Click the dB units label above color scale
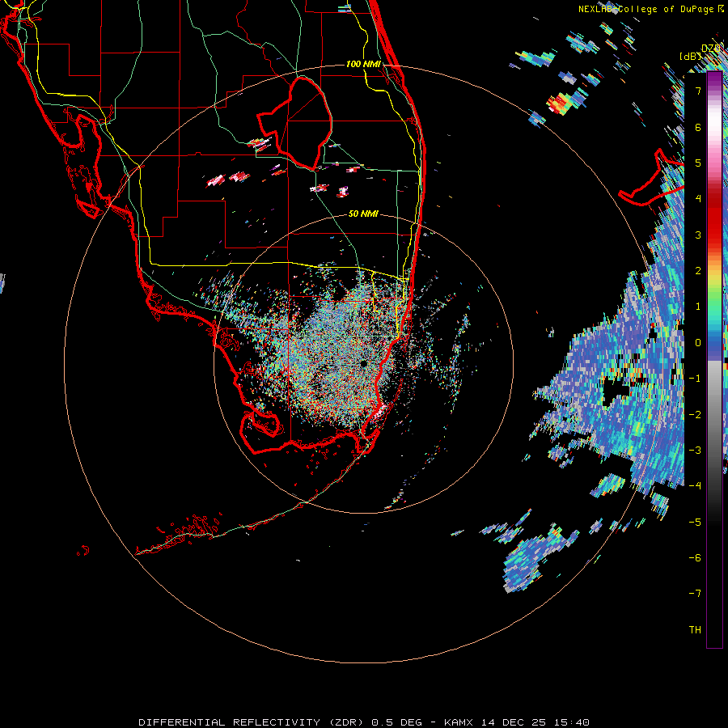The image size is (728, 728). pyautogui.click(x=690, y=56)
